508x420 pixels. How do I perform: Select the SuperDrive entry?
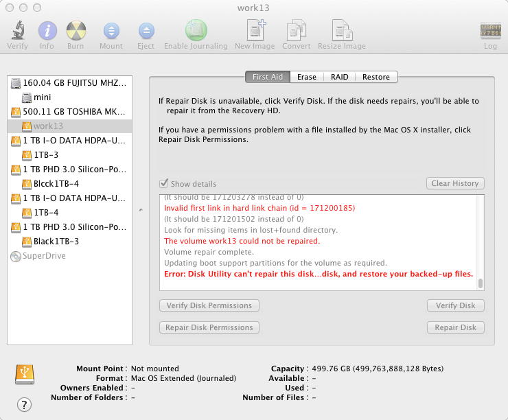[x=69, y=256]
